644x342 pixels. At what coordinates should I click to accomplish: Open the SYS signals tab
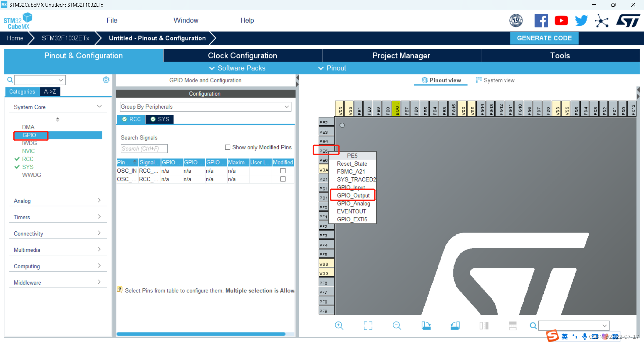pyautogui.click(x=160, y=119)
